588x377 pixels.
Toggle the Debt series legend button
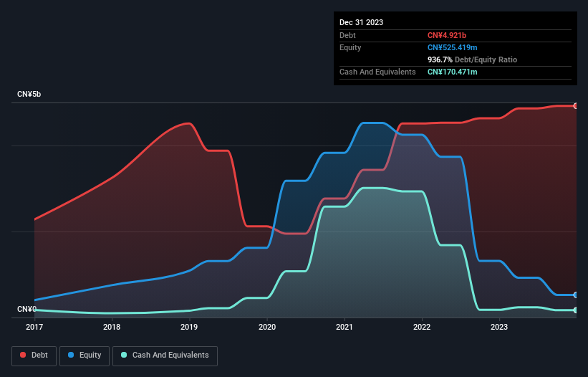pyautogui.click(x=34, y=355)
